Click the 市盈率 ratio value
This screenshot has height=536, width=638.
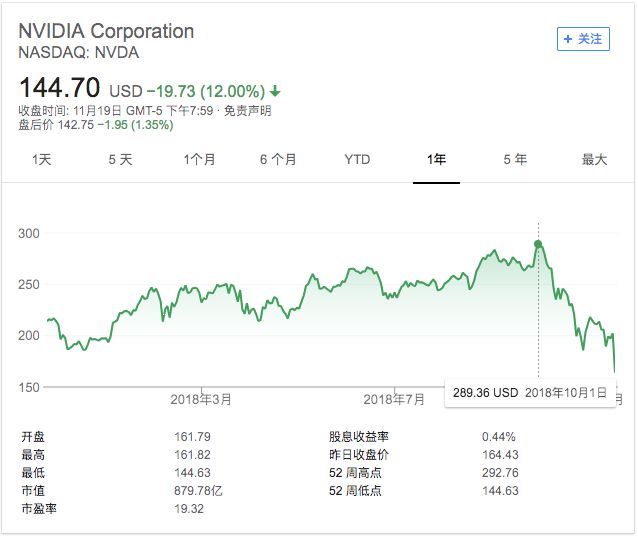pyautogui.click(x=189, y=509)
